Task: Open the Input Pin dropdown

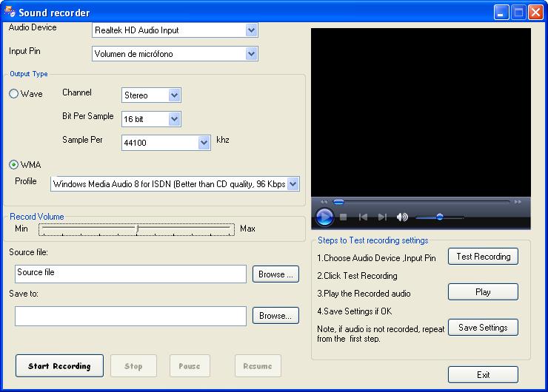Action: tap(251, 54)
